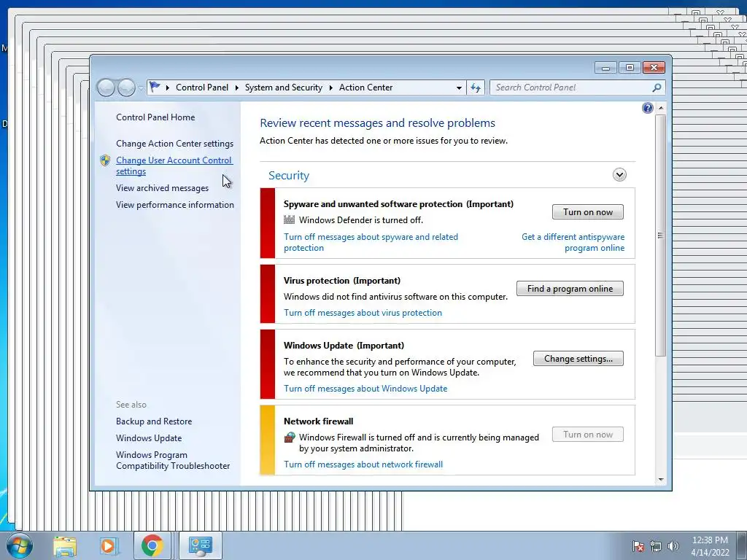Open View performance information
Viewport: 747px width, 560px height.
(175, 205)
